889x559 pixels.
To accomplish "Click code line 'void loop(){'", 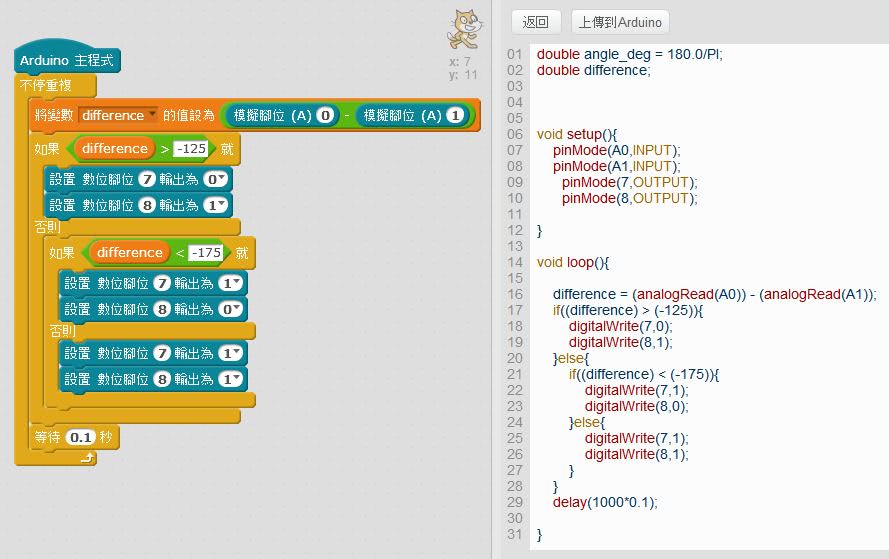I will click(573, 262).
